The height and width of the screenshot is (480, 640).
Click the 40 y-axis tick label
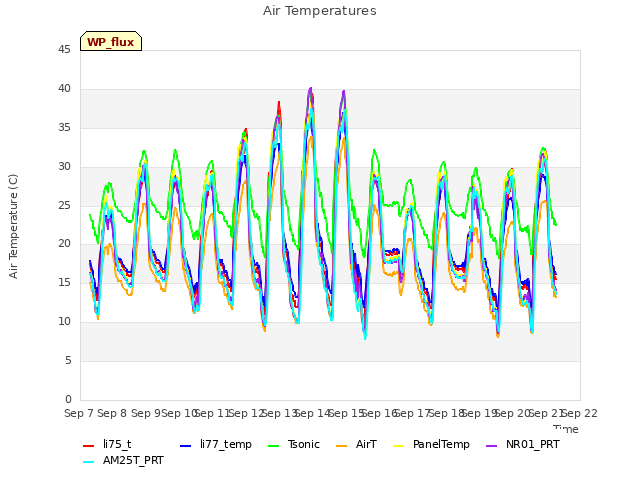(x=64, y=89)
